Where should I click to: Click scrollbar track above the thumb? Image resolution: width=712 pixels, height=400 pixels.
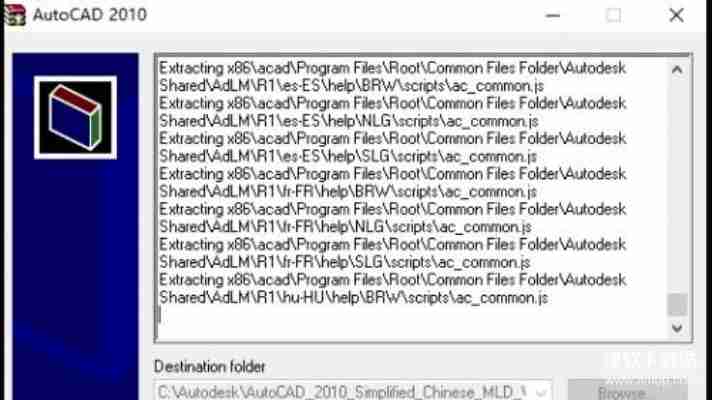point(677,186)
